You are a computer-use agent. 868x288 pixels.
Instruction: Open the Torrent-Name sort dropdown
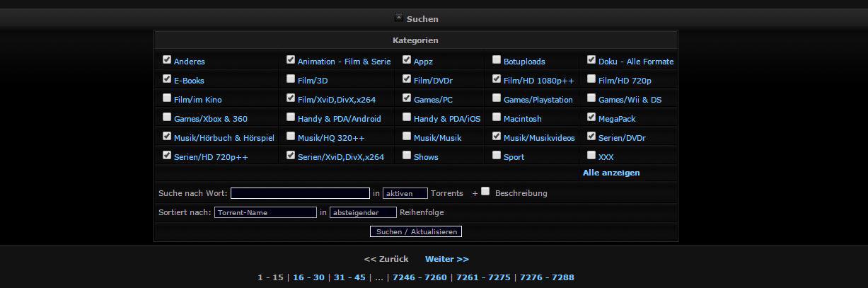(x=265, y=212)
